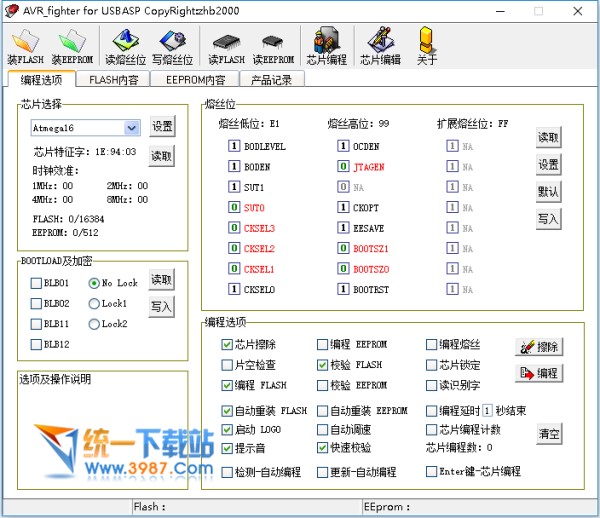Click the 编程延时 seconds input field

pos(487,410)
